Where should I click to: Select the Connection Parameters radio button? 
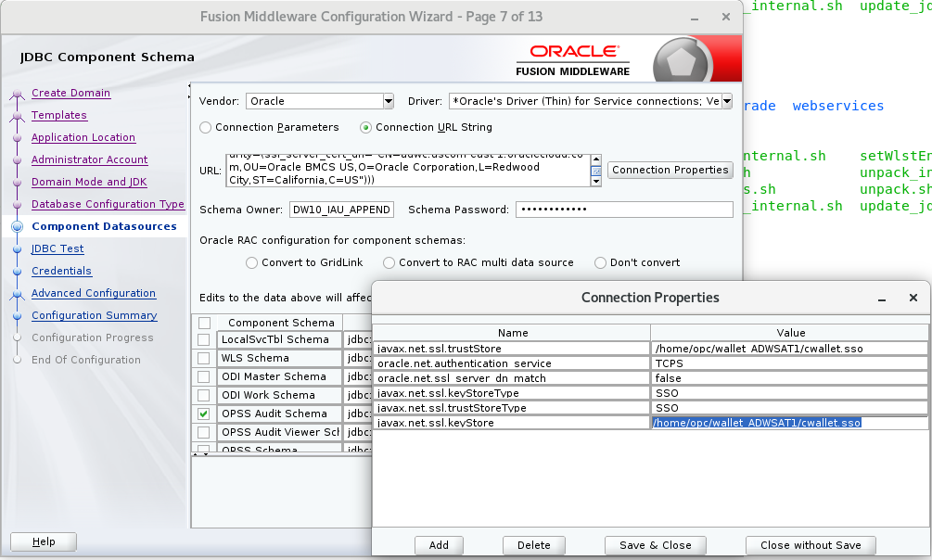click(x=206, y=127)
